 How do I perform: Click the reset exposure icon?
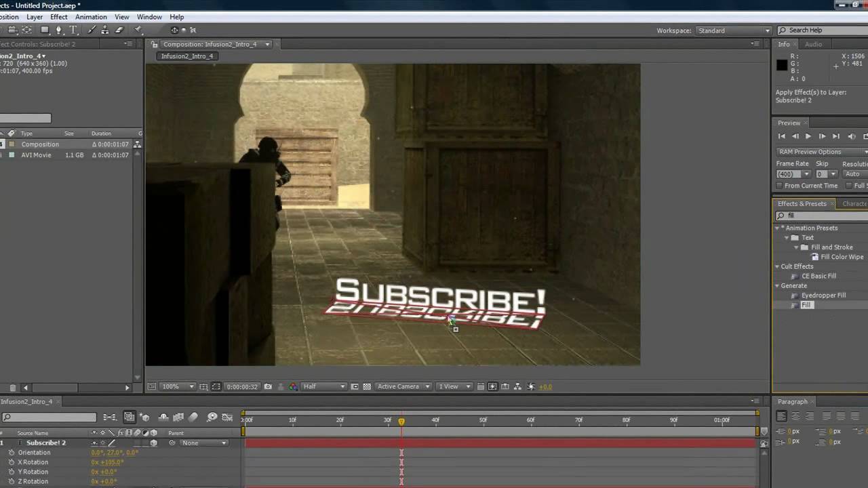point(530,386)
